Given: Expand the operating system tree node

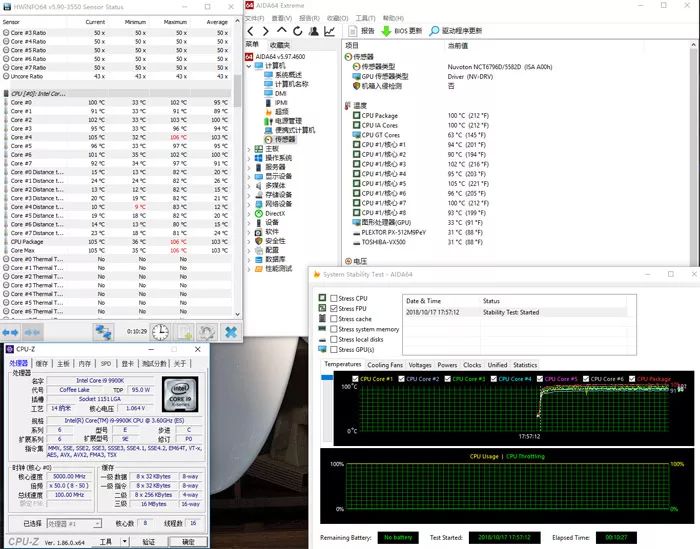Looking at the screenshot, I should (249, 158).
